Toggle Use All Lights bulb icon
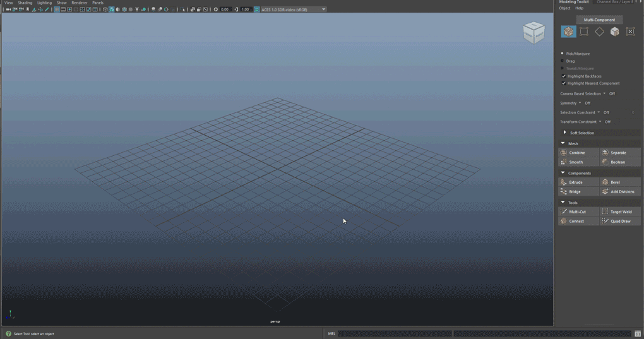The width and height of the screenshot is (644, 339). (x=137, y=9)
